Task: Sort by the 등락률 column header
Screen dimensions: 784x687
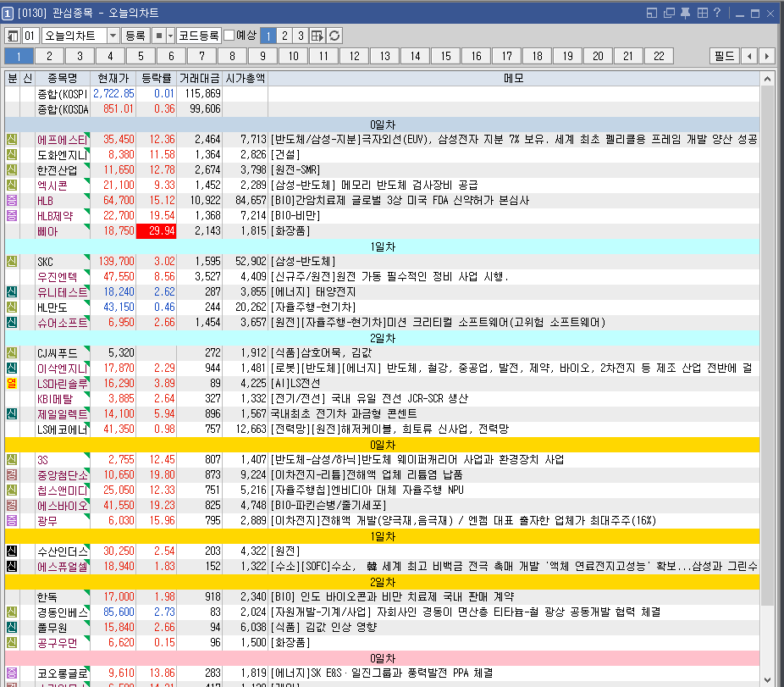Action: click(x=157, y=79)
